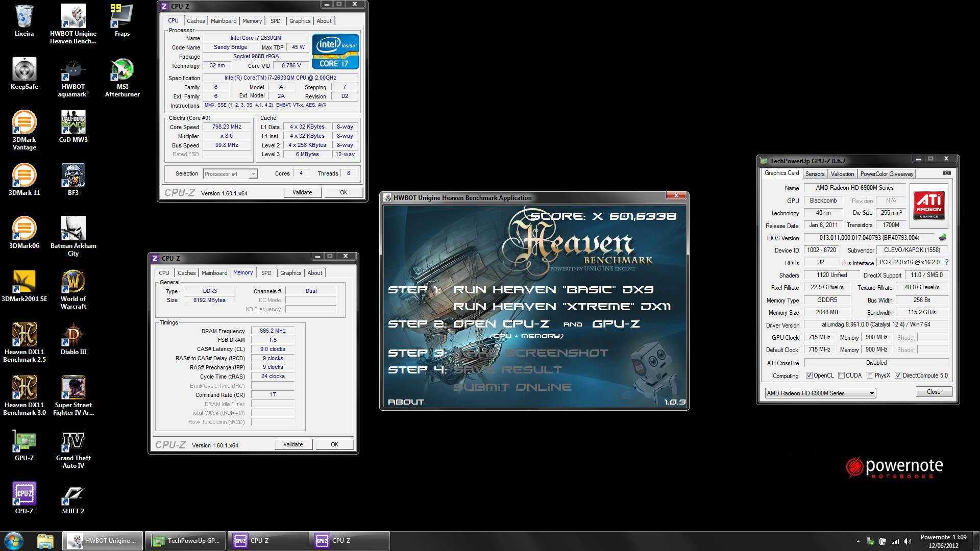Launch 3DMark06 desktop icon

[24, 233]
